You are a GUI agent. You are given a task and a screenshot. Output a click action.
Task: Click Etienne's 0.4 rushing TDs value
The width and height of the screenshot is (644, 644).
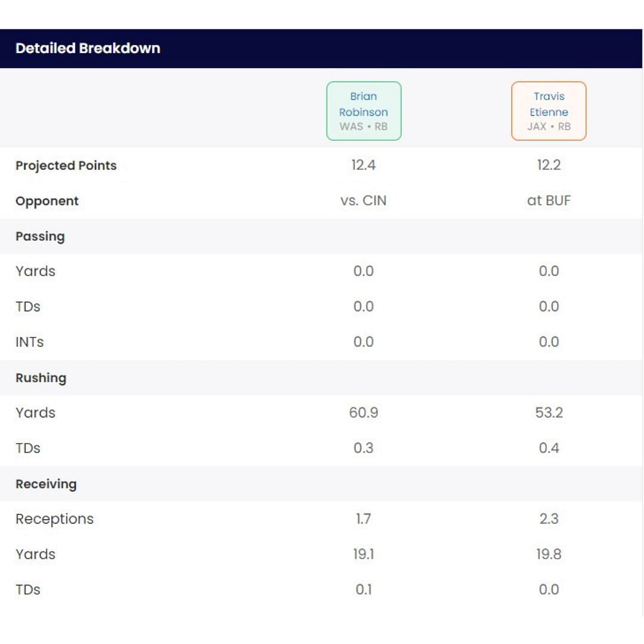click(x=549, y=448)
